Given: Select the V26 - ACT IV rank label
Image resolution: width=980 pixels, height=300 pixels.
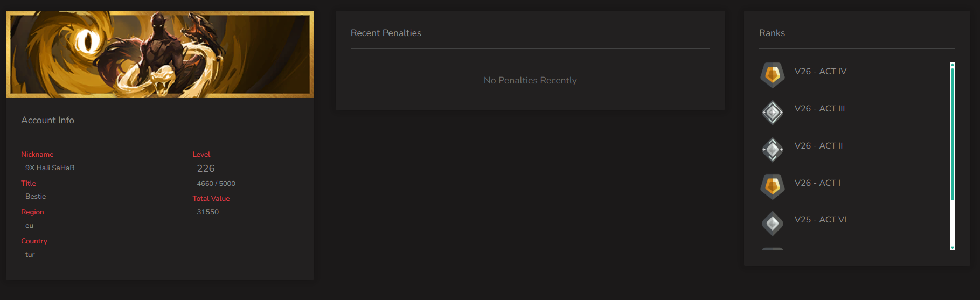Looking at the screenshot, I should pyautogui.click(x=820, y=71).
